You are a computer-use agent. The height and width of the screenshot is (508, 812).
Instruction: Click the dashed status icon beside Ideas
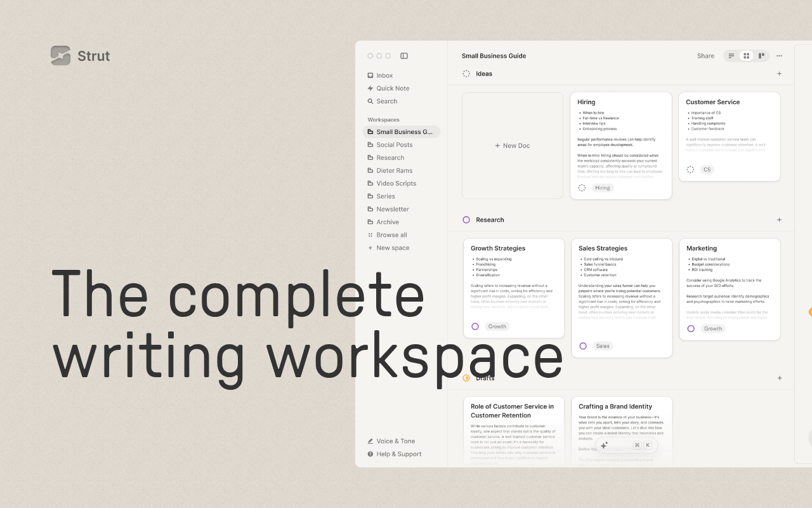pyautogui.click(x=466, y=74)
